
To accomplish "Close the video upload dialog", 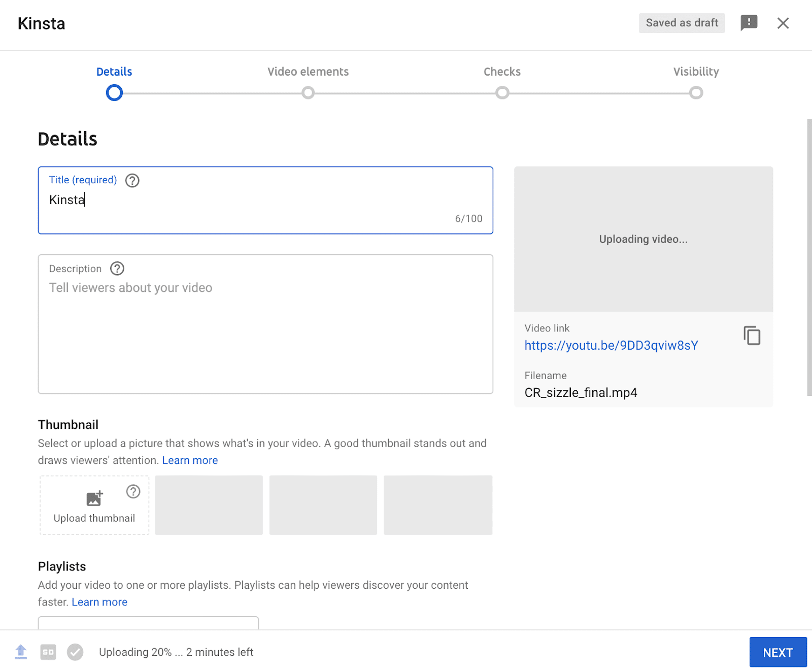I will pos(783,23).
